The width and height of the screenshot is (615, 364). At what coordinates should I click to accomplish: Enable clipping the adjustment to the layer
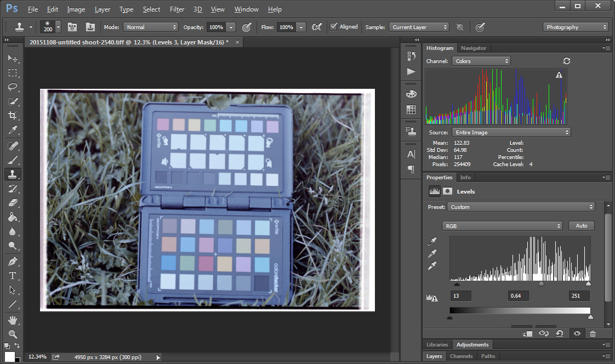tap(528, 333)
